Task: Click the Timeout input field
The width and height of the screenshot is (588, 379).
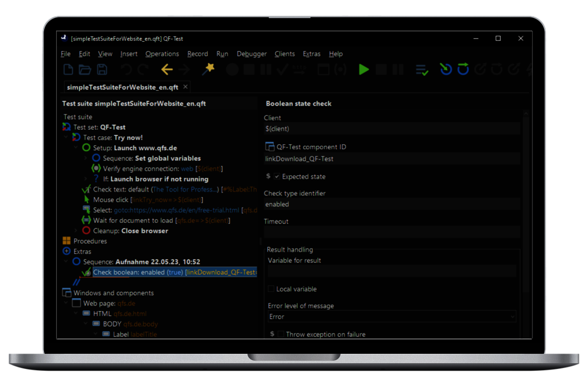Action: 391,232
